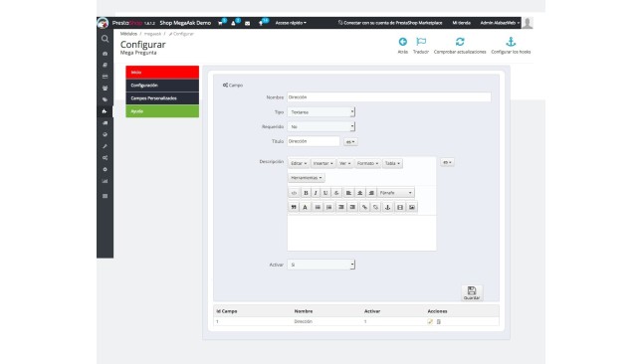
Task: Click the Atrás back arrow icon
Action: pyautogui.click(x=403, y=42)
